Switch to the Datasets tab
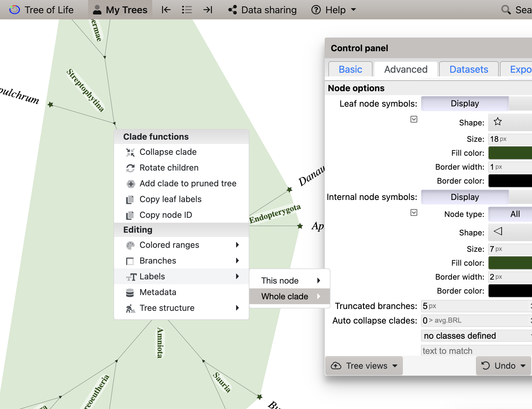Viewport: 532px width, 409px height. (x=469, y=69)
